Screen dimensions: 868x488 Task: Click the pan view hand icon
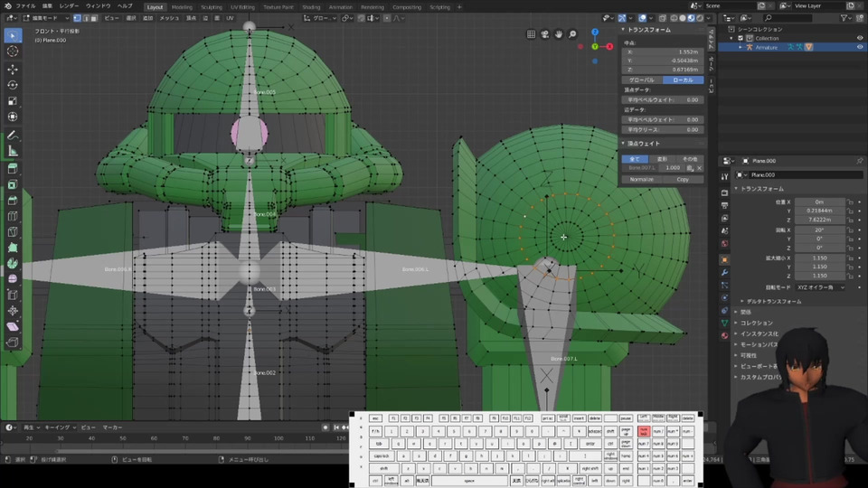click(559, 34)
